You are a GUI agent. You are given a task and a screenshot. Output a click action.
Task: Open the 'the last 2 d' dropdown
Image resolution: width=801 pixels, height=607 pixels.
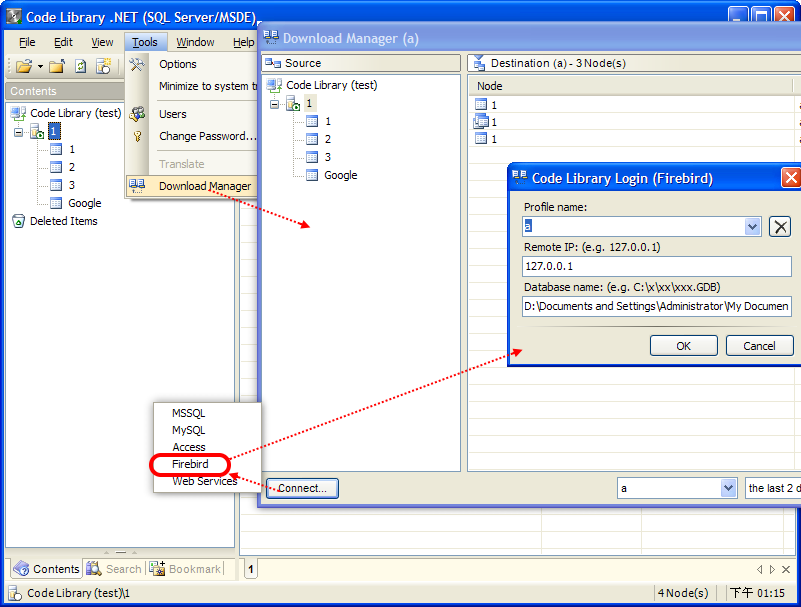click(772, 488)
